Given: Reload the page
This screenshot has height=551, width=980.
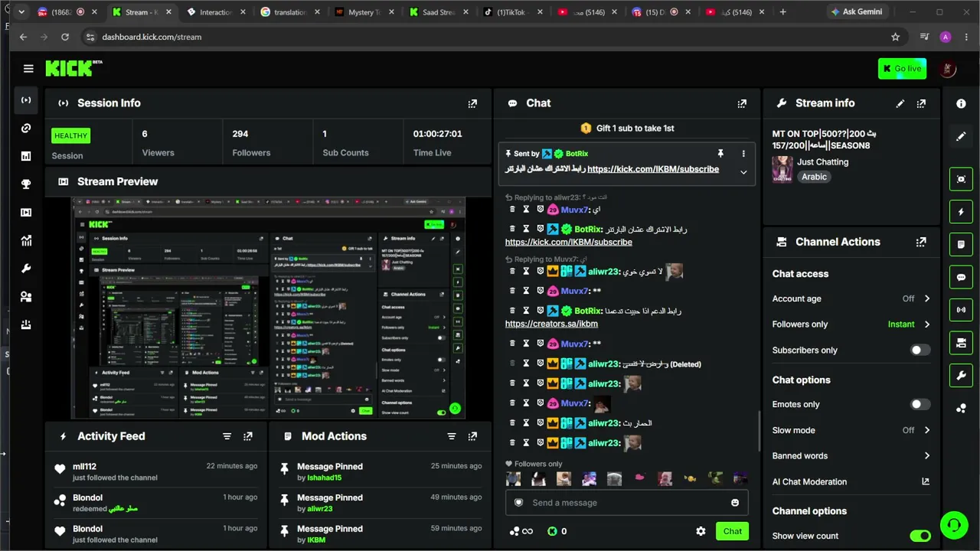Looking at the screenshot, I should coord(65,37).
